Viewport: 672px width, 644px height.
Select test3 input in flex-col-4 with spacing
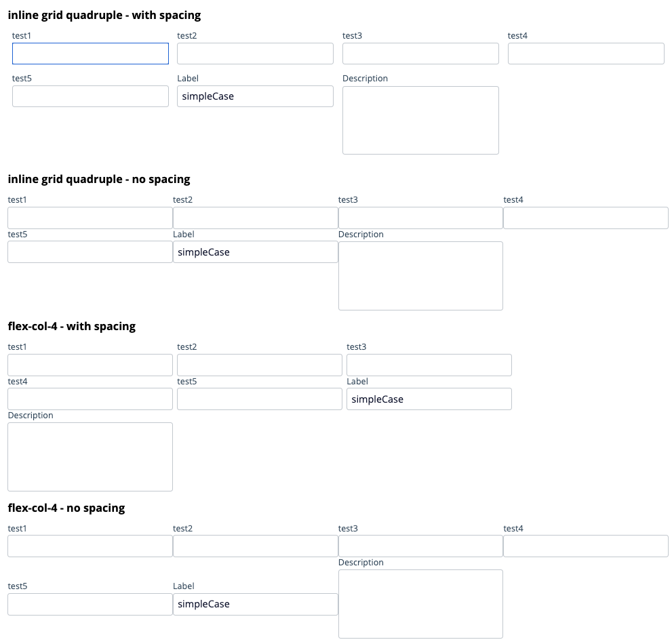coord(429,365)
